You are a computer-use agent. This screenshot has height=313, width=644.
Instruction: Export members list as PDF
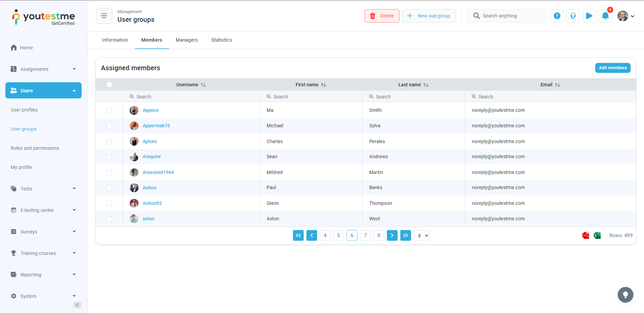[x=586, y=235]
